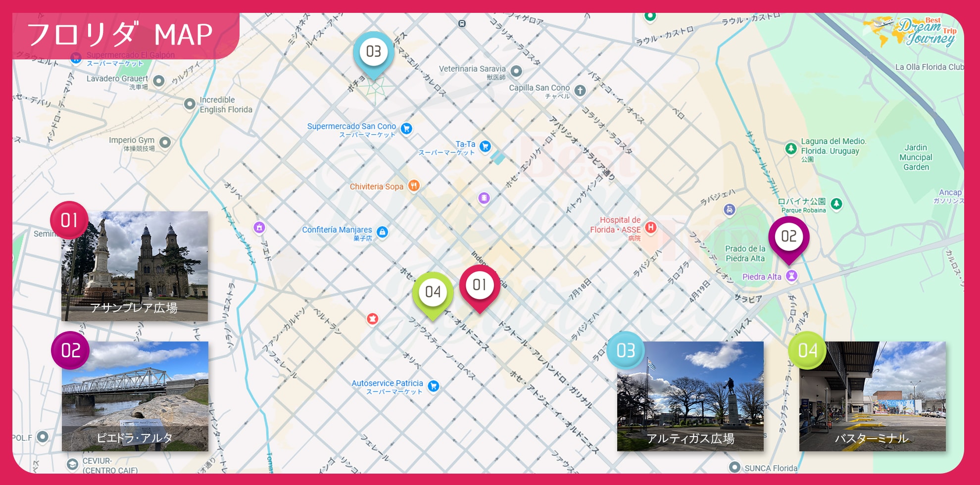
Task: Click the pin icon beside Incredible English Florida
Action: [190, 104]
